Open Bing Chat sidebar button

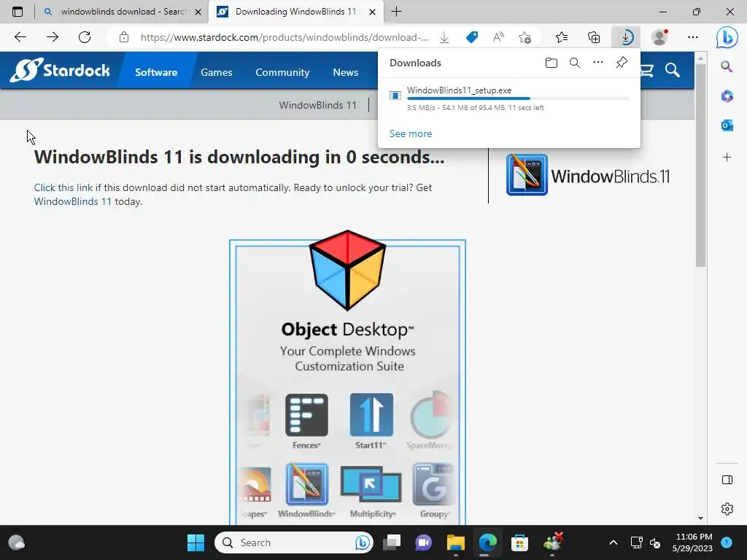coord(727,37)
